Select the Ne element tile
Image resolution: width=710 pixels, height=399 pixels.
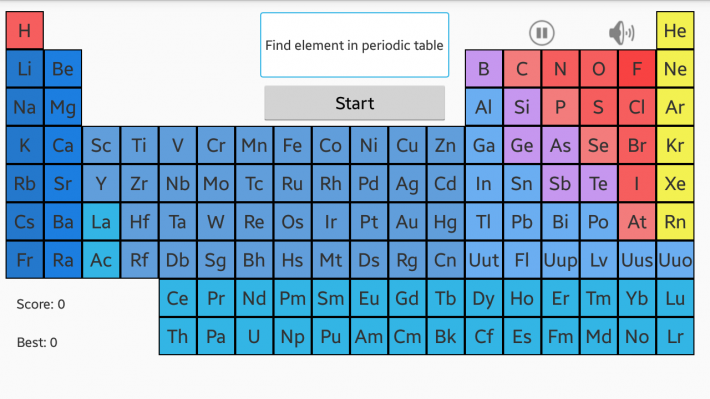tap(675, 69)
